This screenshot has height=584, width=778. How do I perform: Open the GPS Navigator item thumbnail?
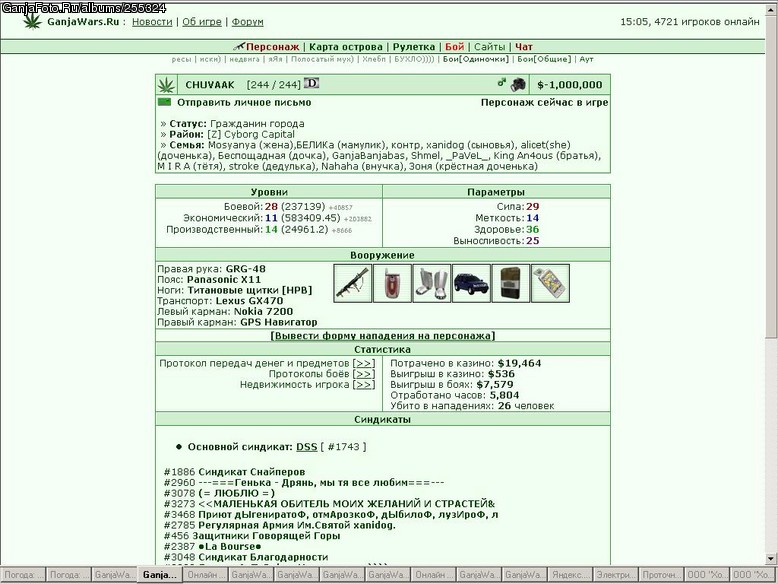(x=550, y=283)
